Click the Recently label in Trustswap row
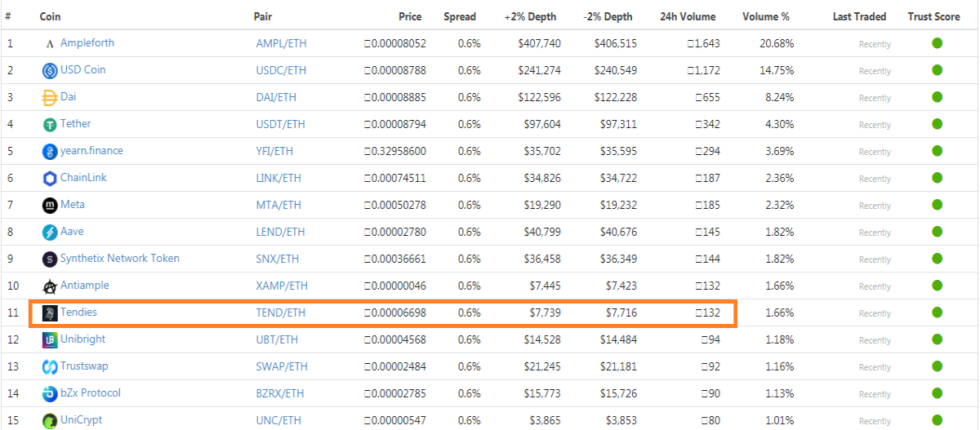Screen dimensions: 980x430 [875, 368]
